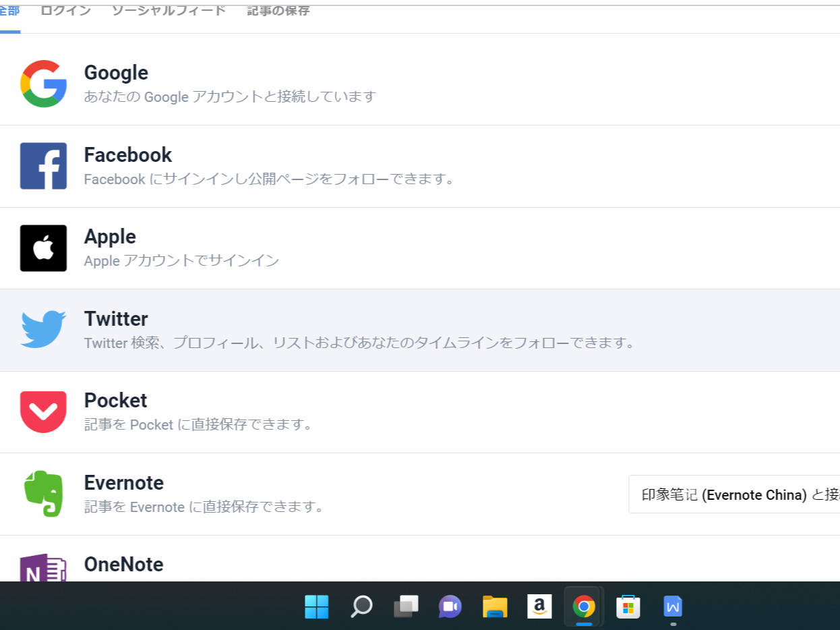
Task: Click the Pocket logo icon
Action: (x=43, y=412)
